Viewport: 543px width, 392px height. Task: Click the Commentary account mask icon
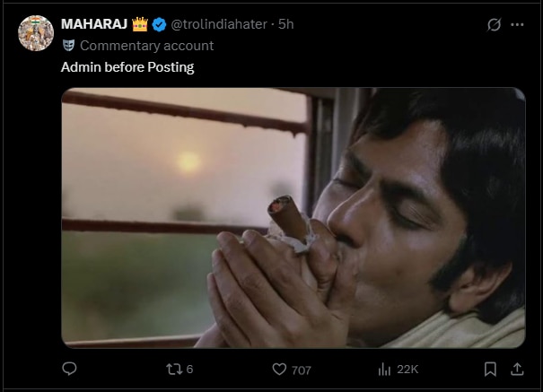[68, 45]
